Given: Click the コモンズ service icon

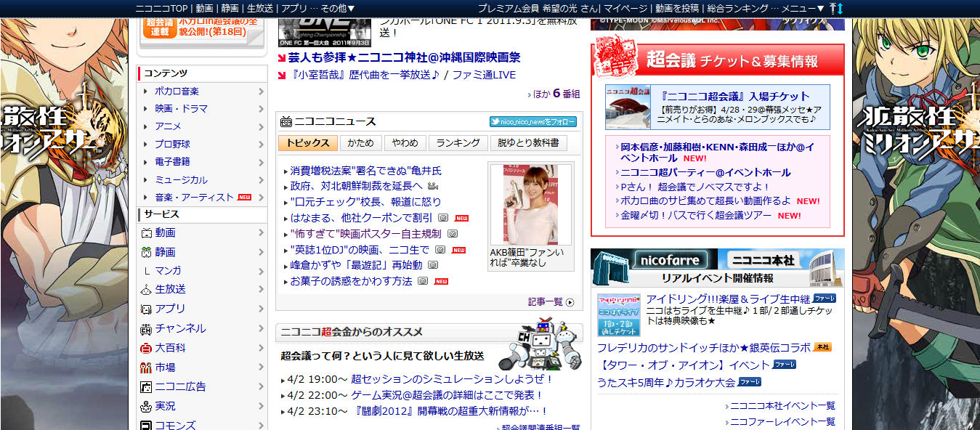Looking at the screenshot, I should point(146,425).
